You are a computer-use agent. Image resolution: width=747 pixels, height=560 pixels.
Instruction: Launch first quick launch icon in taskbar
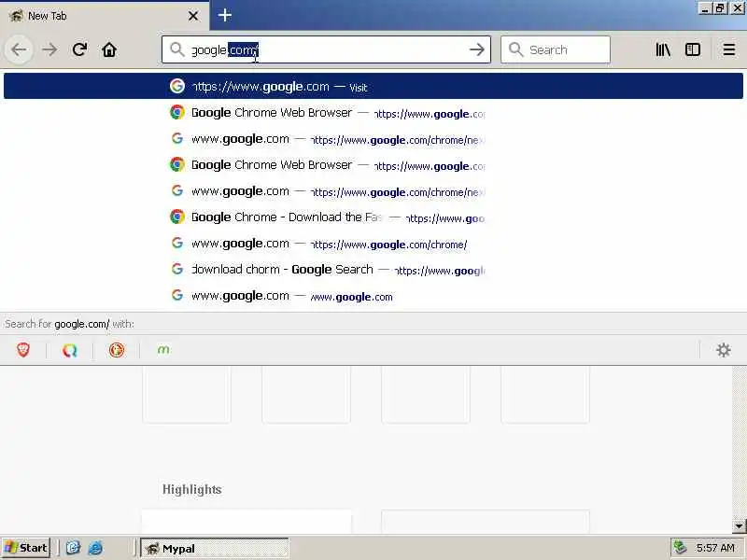73,548
